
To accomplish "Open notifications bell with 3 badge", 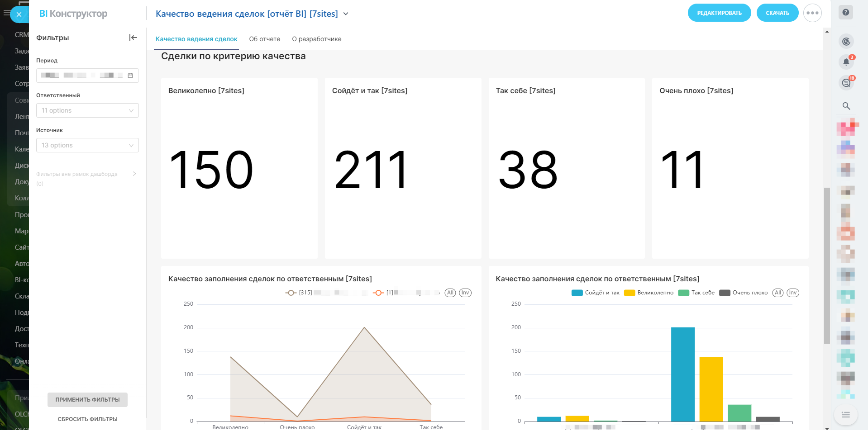I will (846, 62).
